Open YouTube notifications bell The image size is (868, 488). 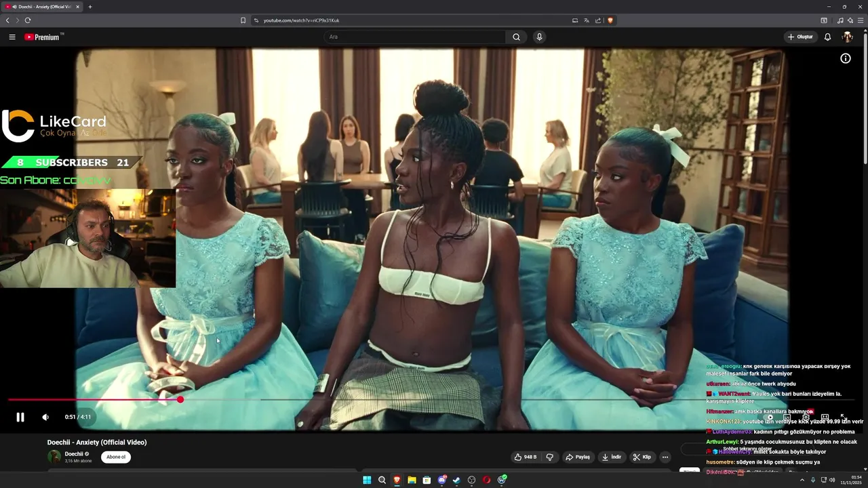(x=827, y=37)
